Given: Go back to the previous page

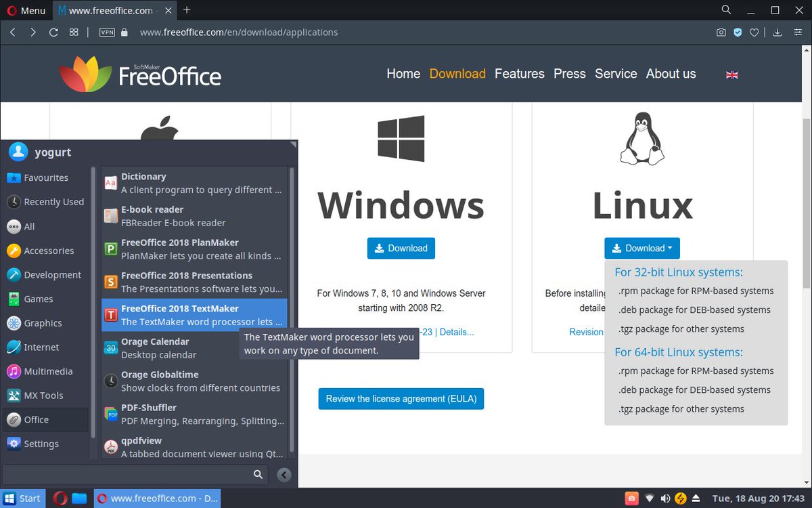Looking at the screenshot, I should 12,32.
